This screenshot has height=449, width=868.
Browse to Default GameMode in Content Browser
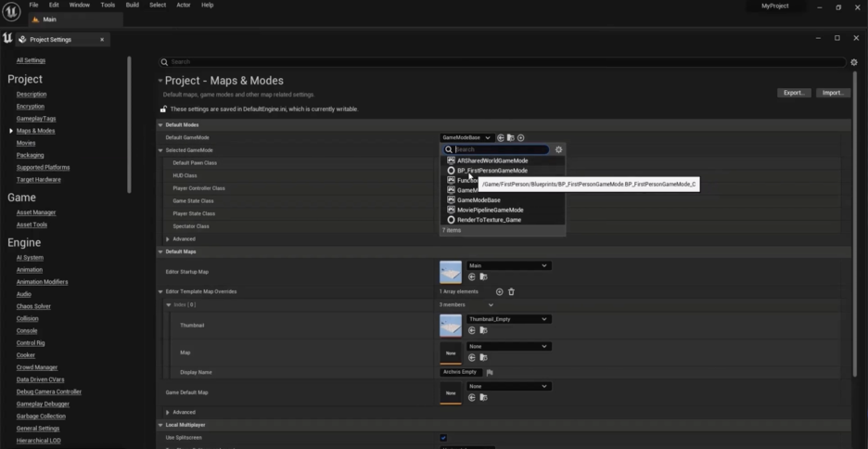510,138
